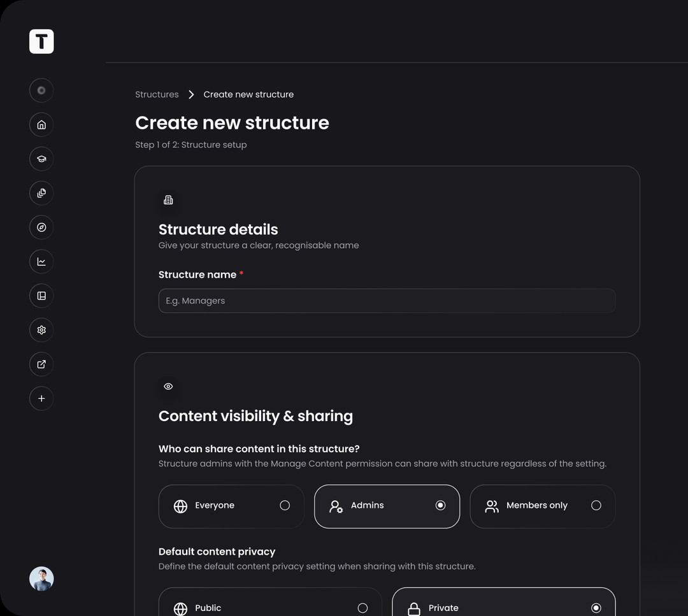The height and width of the screenshot is (616, 688).
Task: Focus the Structure name input field
Action: pyautogui.click(x=387, y=301)
